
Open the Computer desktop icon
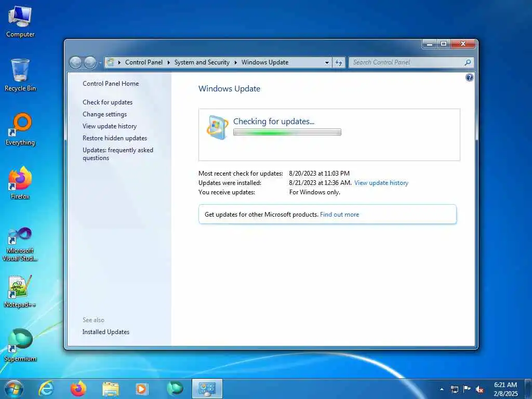click(20, 21)
